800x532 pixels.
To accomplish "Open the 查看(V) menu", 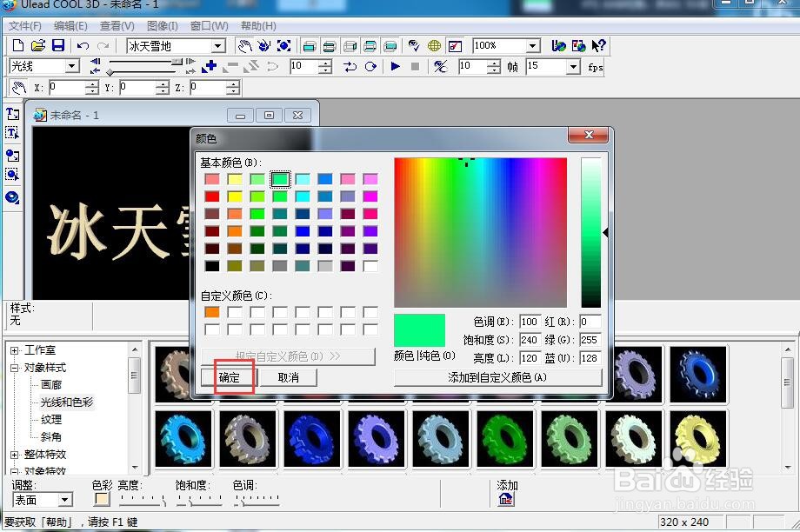I will (x=117, y=25).
